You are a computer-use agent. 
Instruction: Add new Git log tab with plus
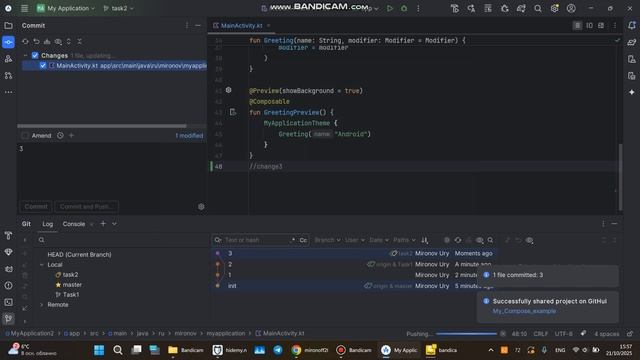point(103,224)
